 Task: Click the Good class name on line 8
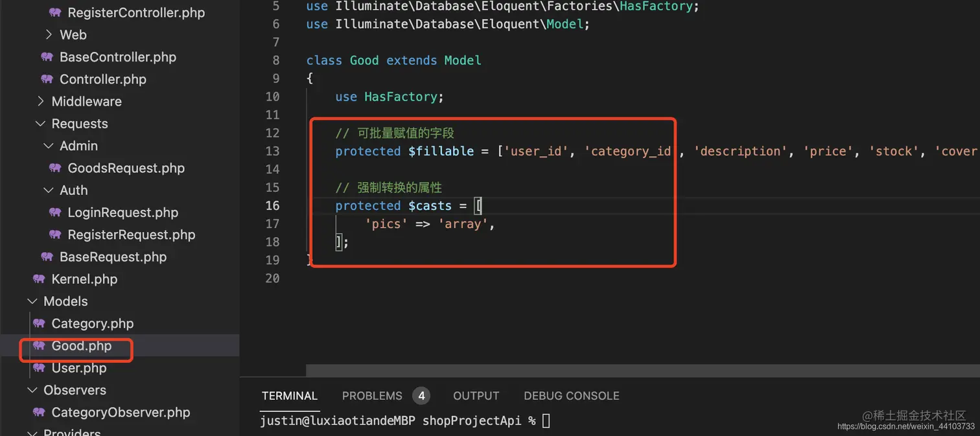point(364,60)
